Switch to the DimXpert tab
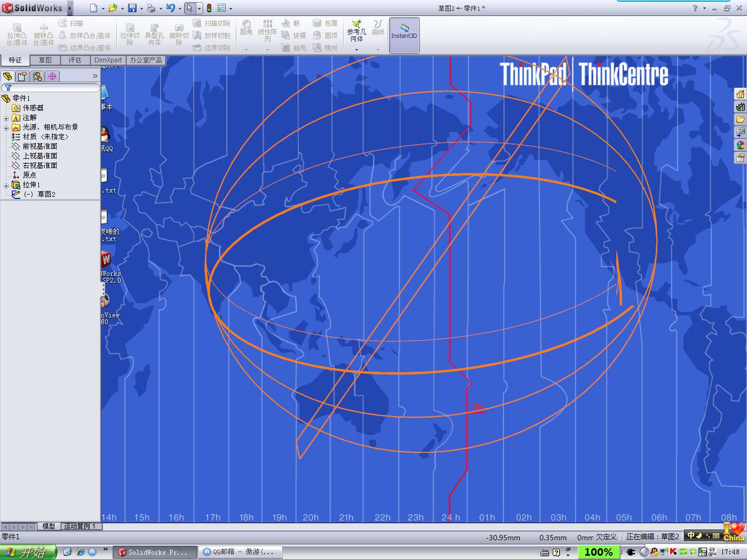 tap(108, 60)
